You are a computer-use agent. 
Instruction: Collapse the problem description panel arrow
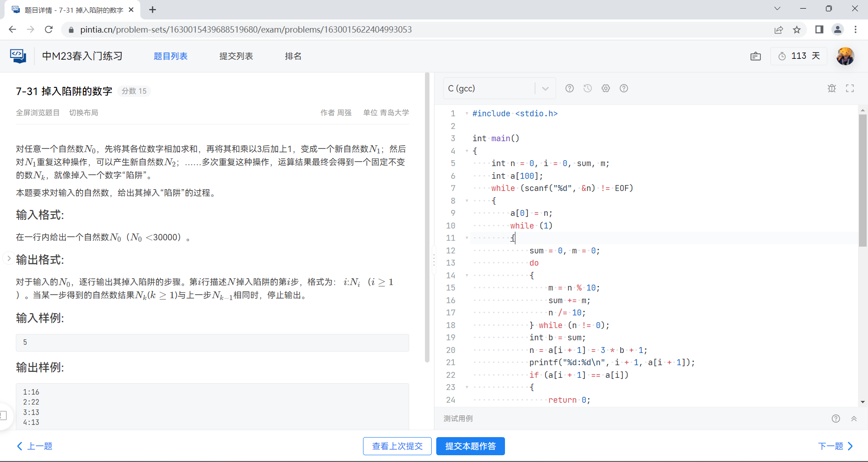(x=9, y=258)
